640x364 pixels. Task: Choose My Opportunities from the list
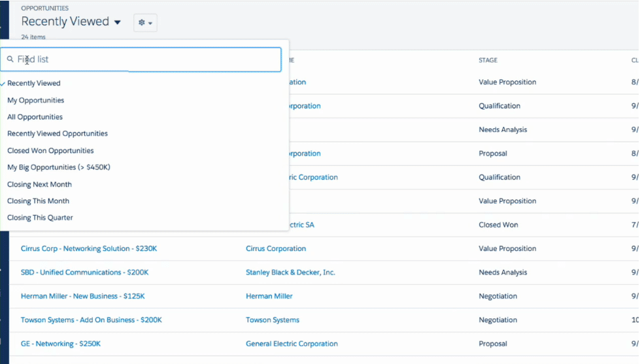[x=36, y=101]
